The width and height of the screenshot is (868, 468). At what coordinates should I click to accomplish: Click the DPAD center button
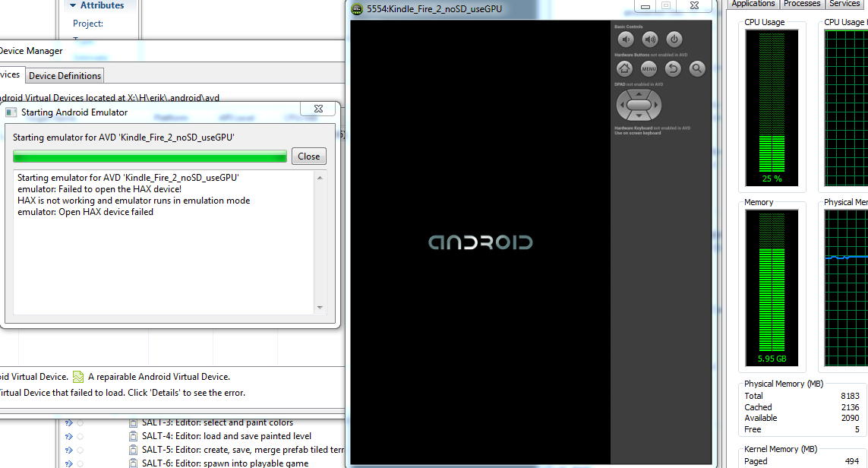pos(639,105)
